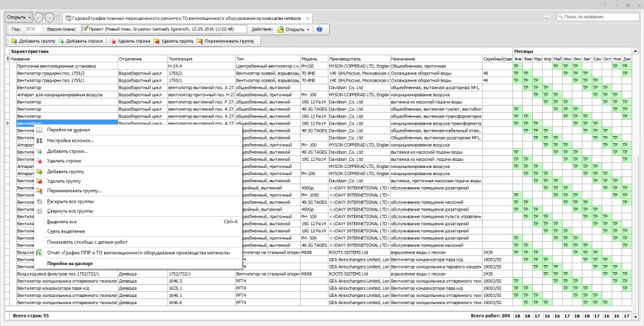Click 'Перейти на паспорт' menu entry
The width and height of the screenshot is (644, 326).
coord(70,263)
